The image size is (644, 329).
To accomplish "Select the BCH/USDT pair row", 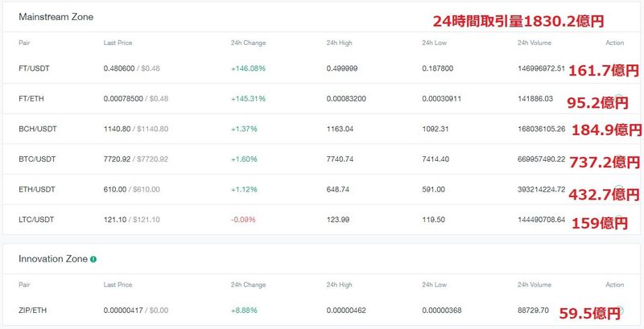I will click(35, 129).
